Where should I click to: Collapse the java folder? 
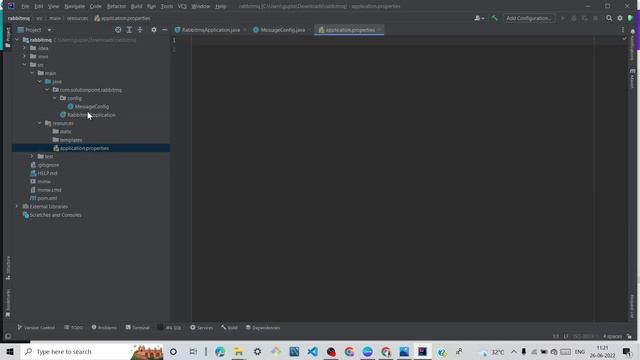click(40, 81)
